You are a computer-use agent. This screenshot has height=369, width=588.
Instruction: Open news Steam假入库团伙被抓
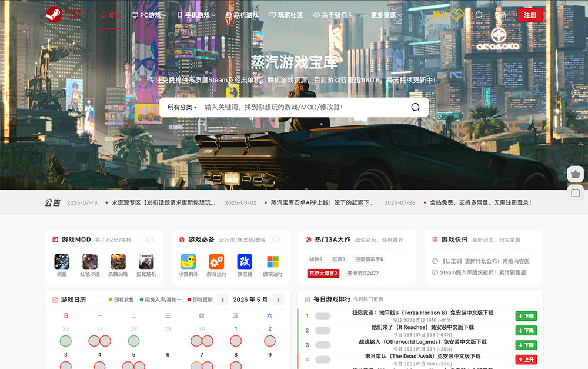tap(483, 272)
